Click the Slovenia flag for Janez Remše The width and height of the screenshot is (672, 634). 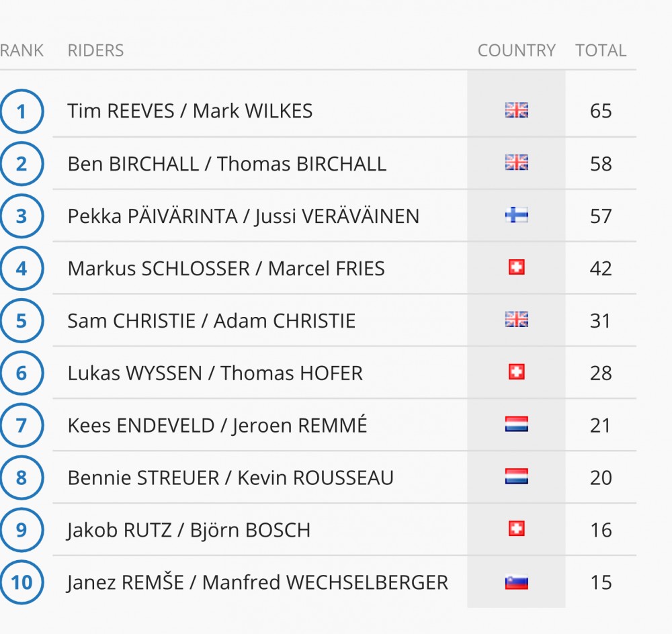click(x=516, y=582)
